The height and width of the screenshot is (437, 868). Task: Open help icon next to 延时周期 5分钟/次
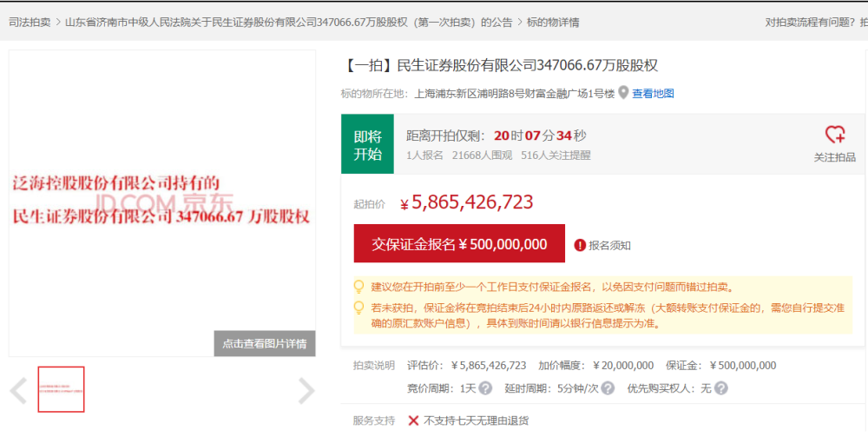click(608, 388)
